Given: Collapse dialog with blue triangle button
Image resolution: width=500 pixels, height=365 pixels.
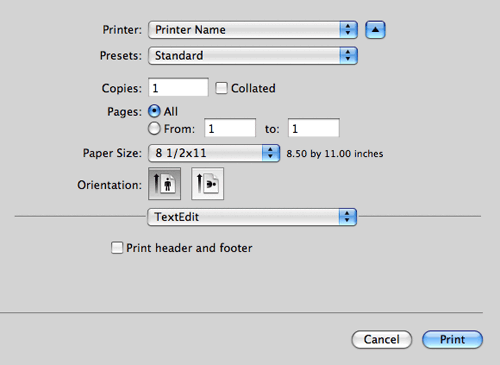Looking at the screenshot, I should click(x=375, y=30).
